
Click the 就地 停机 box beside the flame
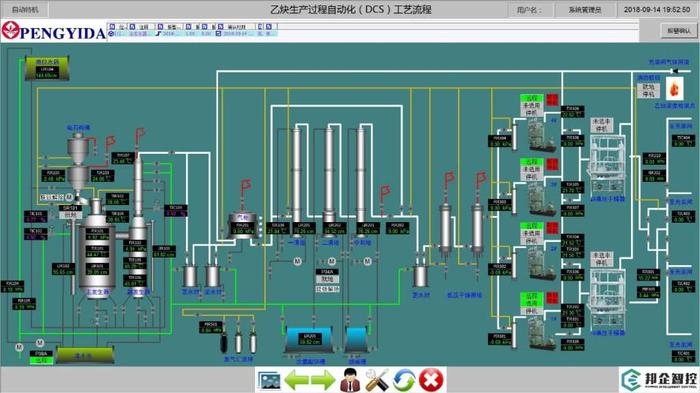point(648,91)
